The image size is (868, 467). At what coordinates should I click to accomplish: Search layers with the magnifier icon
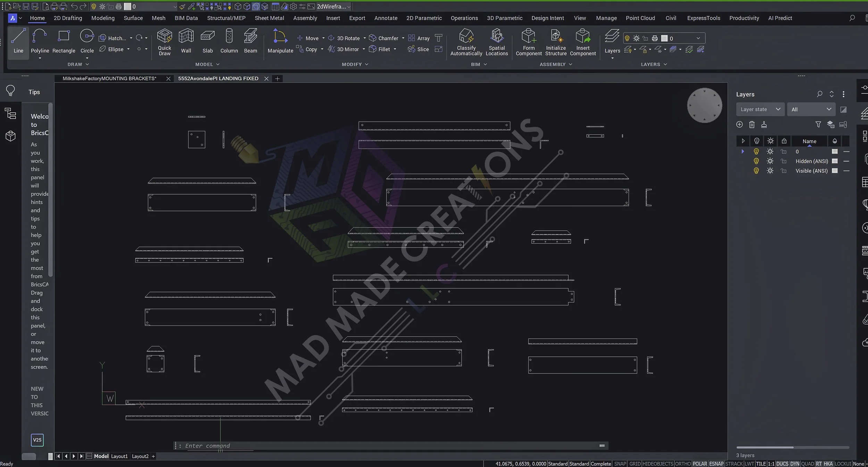click(819, 94)
